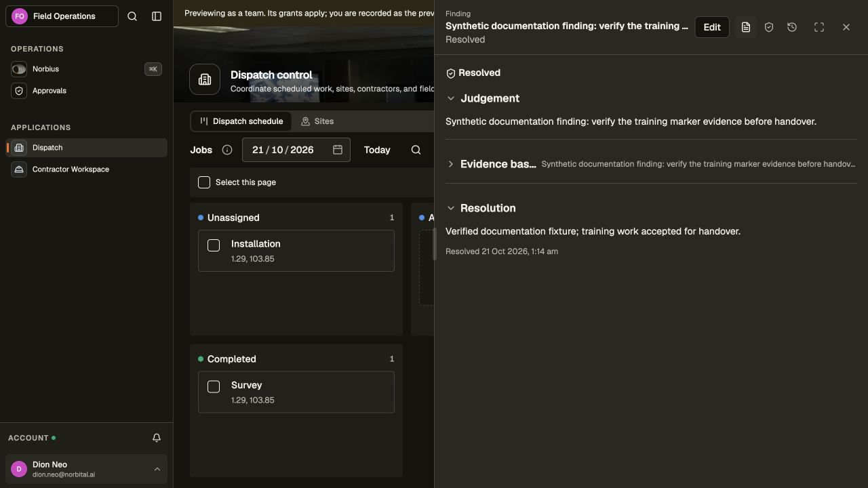The image size is (868, 488).
Task: Select Dispatch in the Applications list
Action: 86,148
